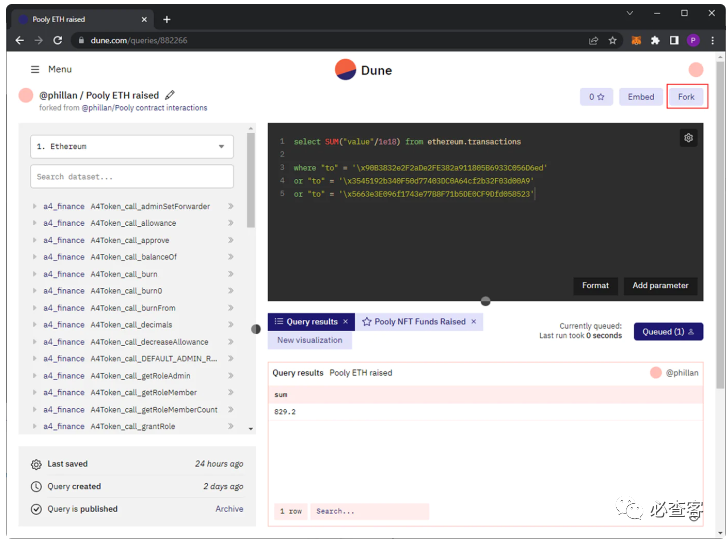Click the sidebar divider handle
The image size is (727, 541).
coord(256,329)
